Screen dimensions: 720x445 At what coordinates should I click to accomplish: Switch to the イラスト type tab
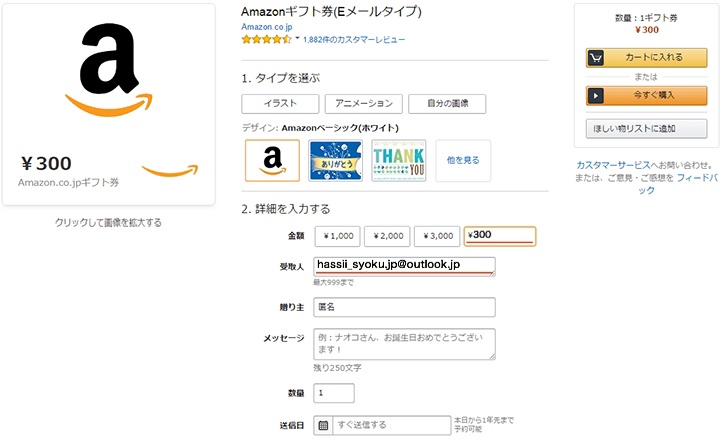[280, 103]
